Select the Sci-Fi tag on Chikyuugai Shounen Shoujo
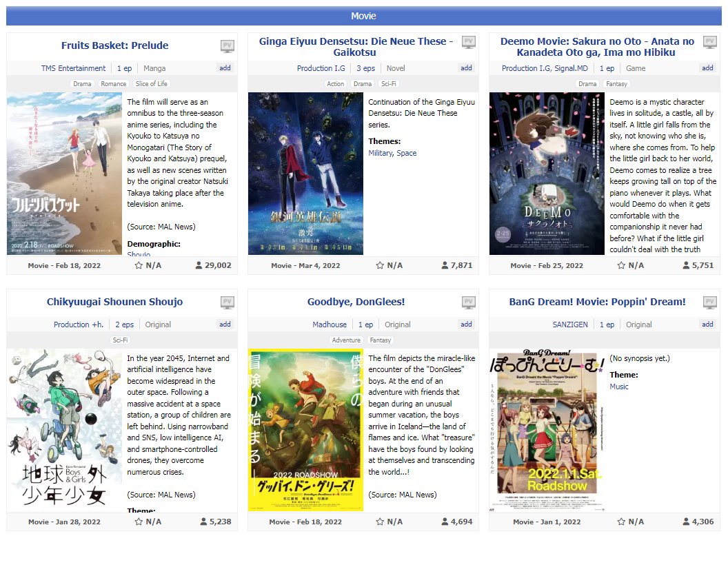 (x=120, y=340)
